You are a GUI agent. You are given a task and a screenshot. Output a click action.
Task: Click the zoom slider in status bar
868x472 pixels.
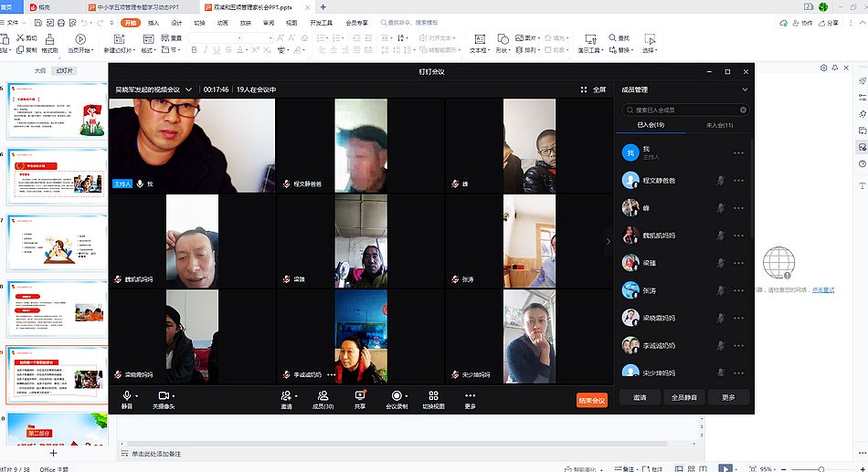pos(820,468)
